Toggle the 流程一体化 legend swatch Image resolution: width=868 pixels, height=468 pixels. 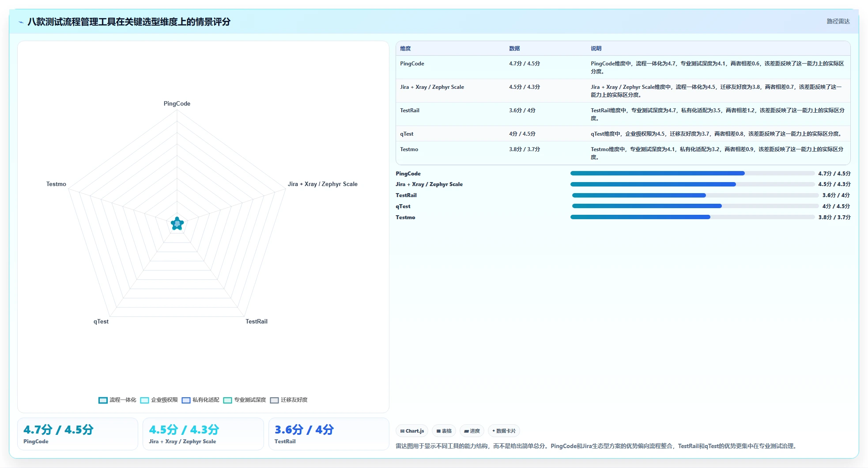[103, 400]
